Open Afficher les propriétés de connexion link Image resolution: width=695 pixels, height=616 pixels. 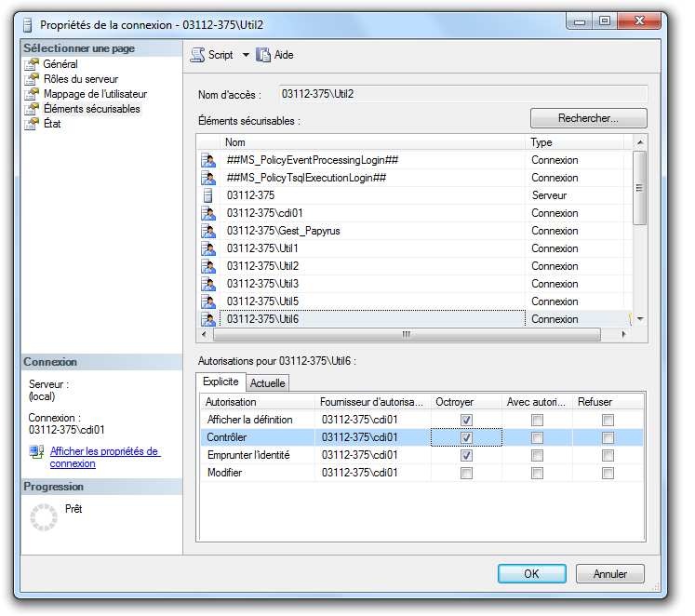[x=104, y=457]
